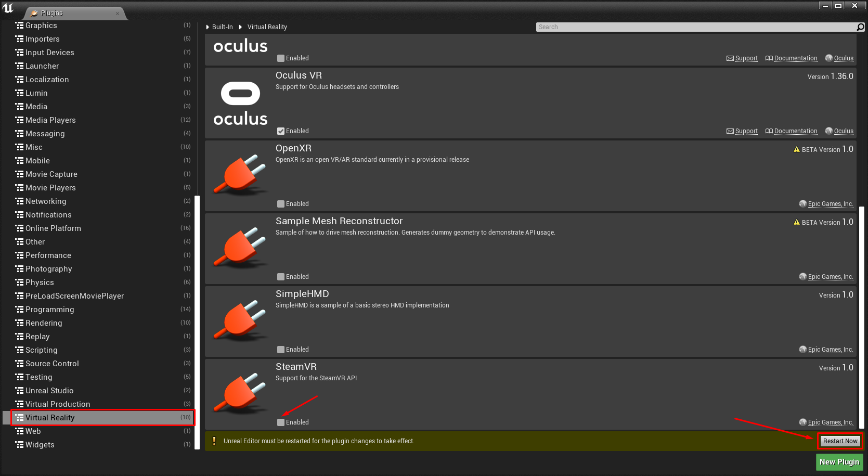Click the Widgets category list icon
Image resolution: width=868 pixels, height=476 pixels.
20,445
